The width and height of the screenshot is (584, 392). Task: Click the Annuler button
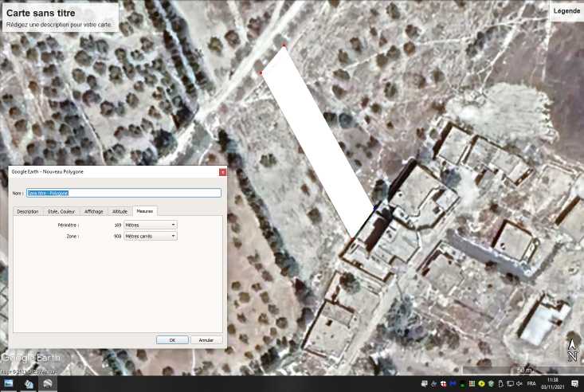pos(206,340)
